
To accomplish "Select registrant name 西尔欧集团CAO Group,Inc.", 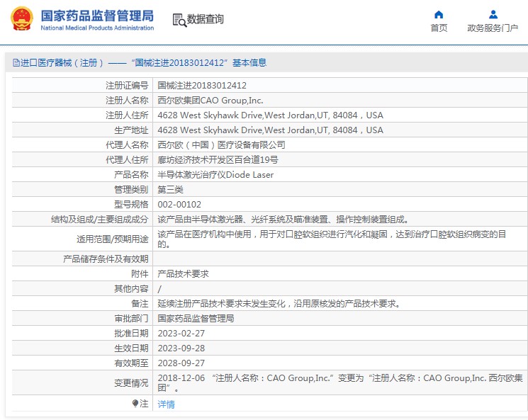I will (210, 101).
